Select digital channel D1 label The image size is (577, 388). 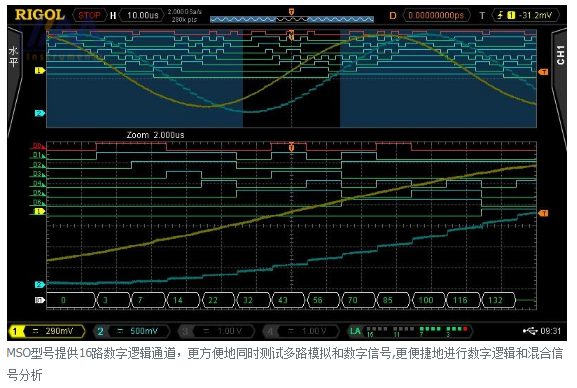pos(38,155)
